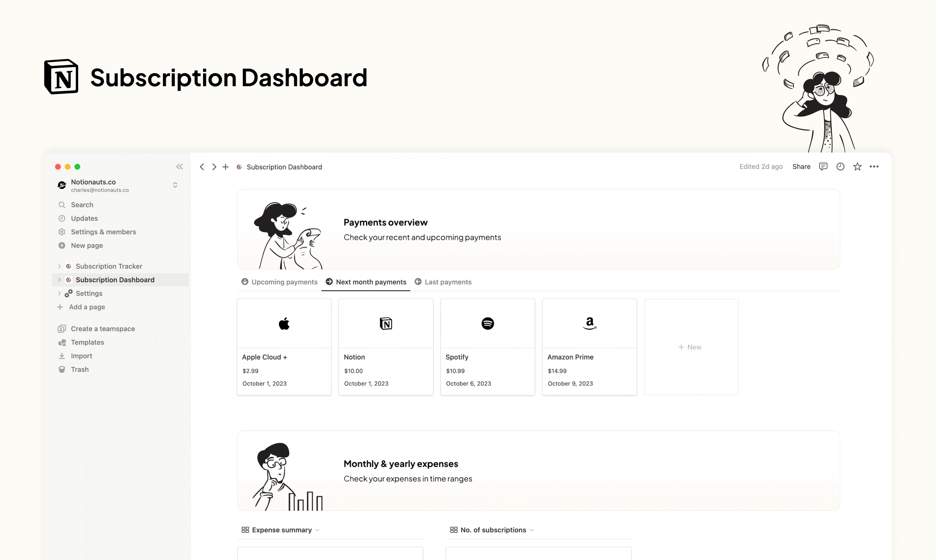Expand the Settings page tree item

(59, 293)
